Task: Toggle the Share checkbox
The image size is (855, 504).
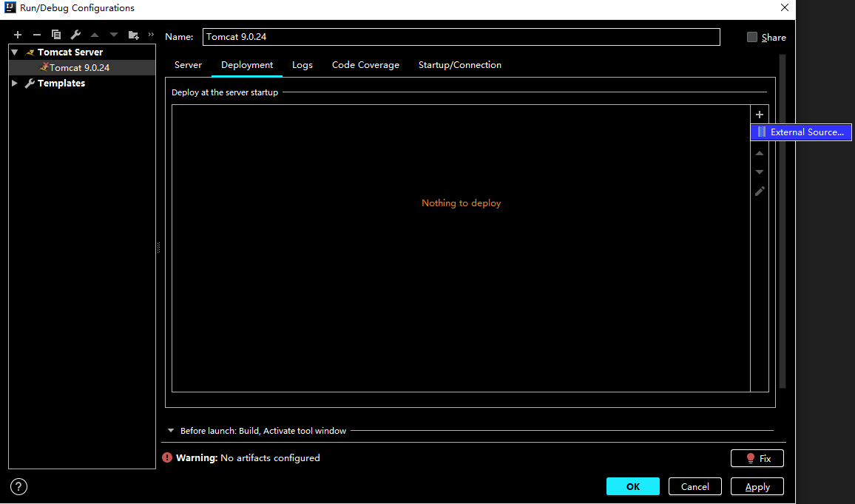Action: coord(752,37)
